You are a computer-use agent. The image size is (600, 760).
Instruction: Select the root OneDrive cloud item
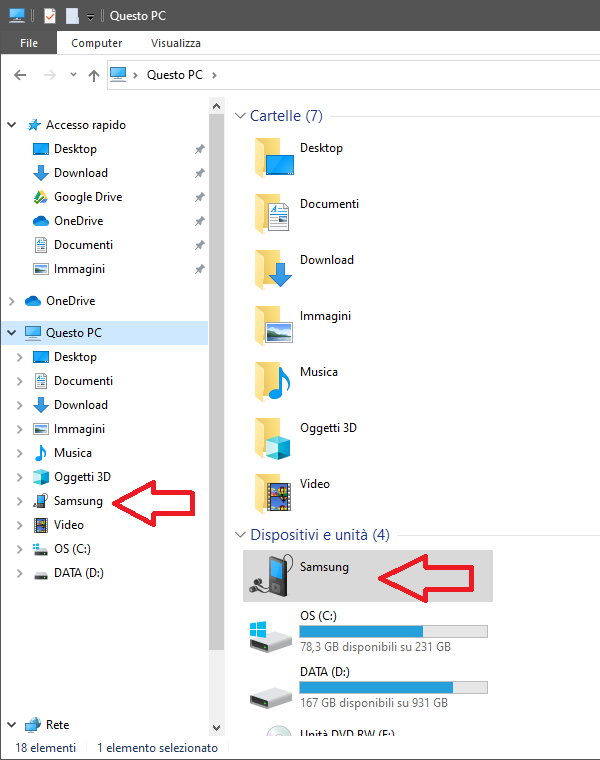tap(70, 301)
